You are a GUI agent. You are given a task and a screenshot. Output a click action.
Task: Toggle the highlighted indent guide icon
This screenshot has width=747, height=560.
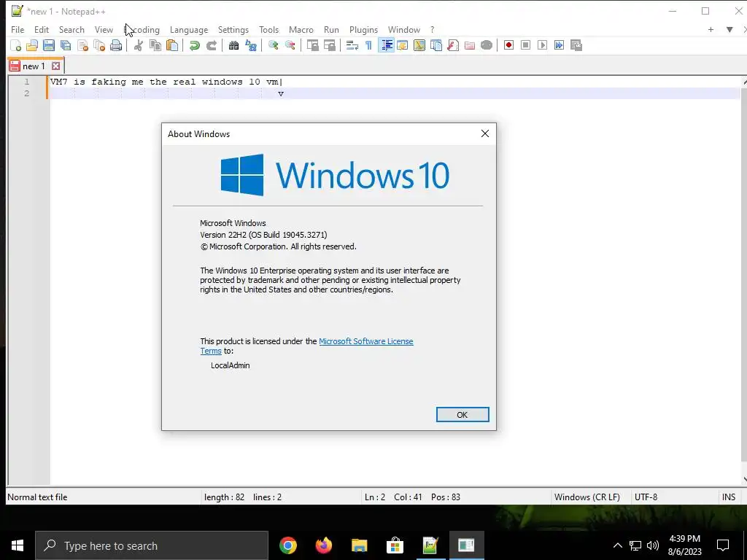pyautogui.click(x=386, y=45)
